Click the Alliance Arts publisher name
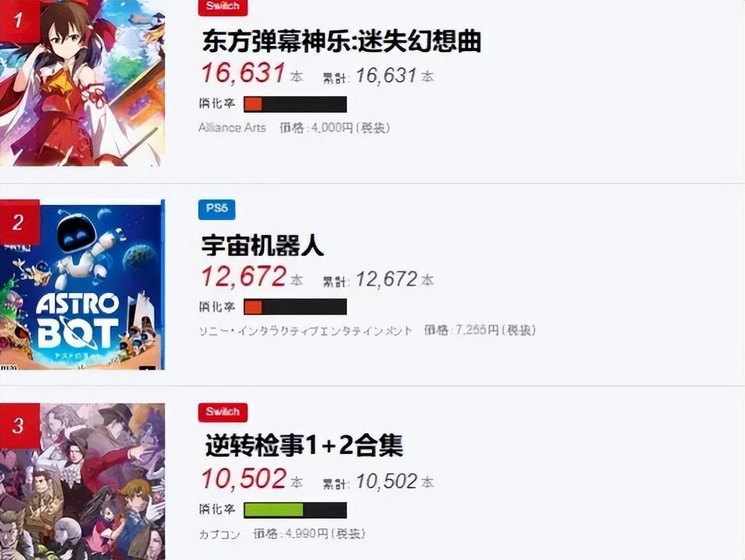This screenshot has height=560, width=745. [232, 128]
